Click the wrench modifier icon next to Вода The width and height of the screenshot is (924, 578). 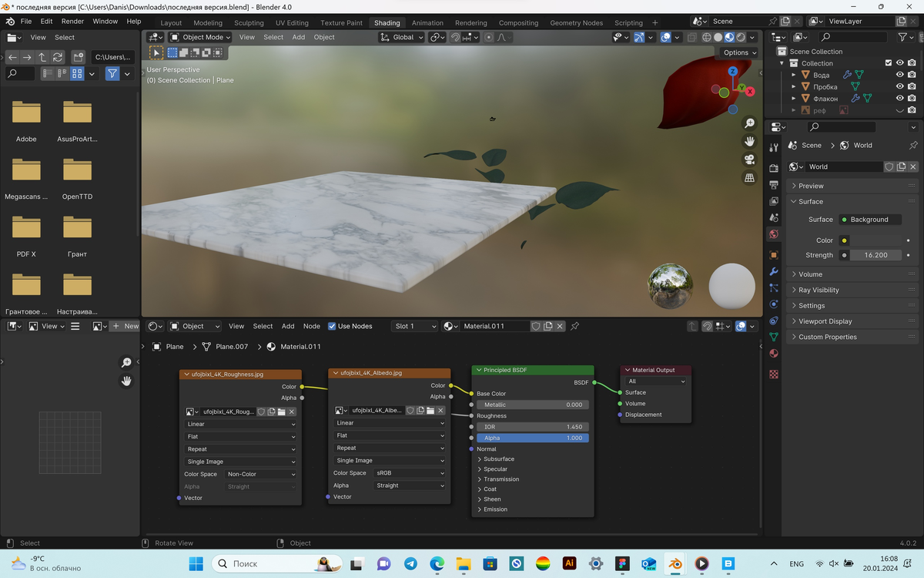[847, 75]
